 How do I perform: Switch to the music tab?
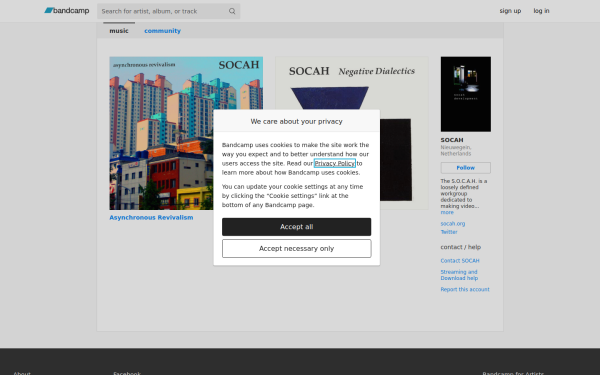119,31
